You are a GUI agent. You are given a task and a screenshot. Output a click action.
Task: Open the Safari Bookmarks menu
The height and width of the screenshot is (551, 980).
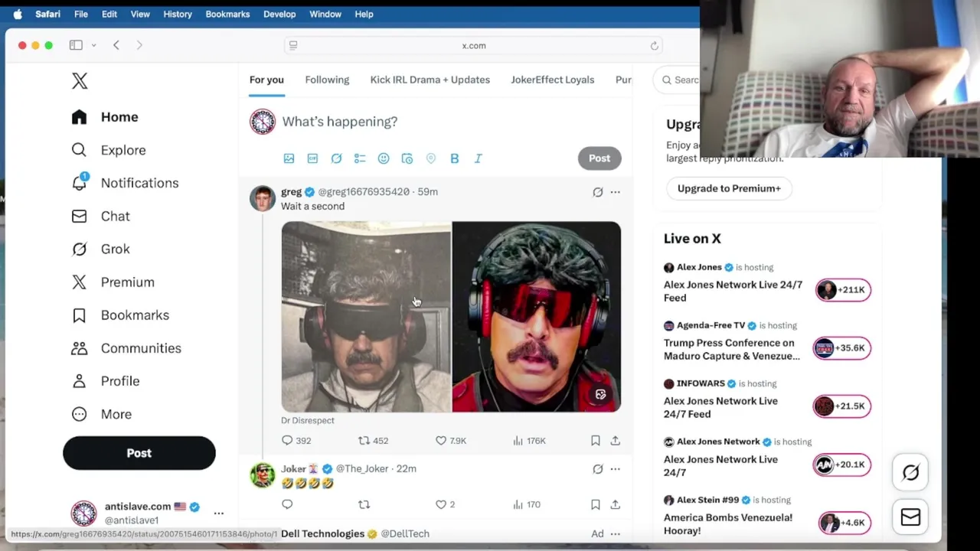227,14
